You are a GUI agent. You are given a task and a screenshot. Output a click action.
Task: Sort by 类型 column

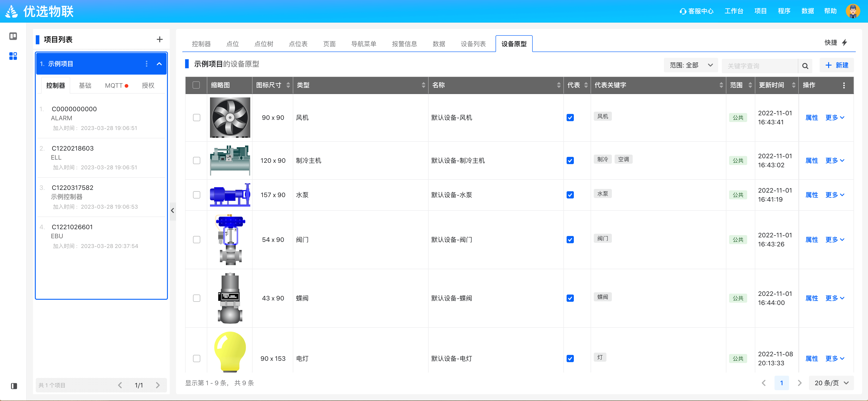coord(424,85)
